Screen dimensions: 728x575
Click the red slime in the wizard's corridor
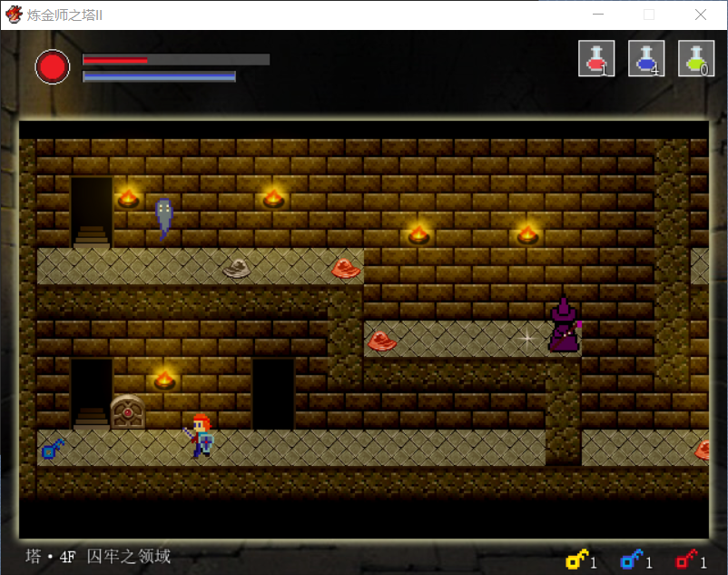click(382, 341)
